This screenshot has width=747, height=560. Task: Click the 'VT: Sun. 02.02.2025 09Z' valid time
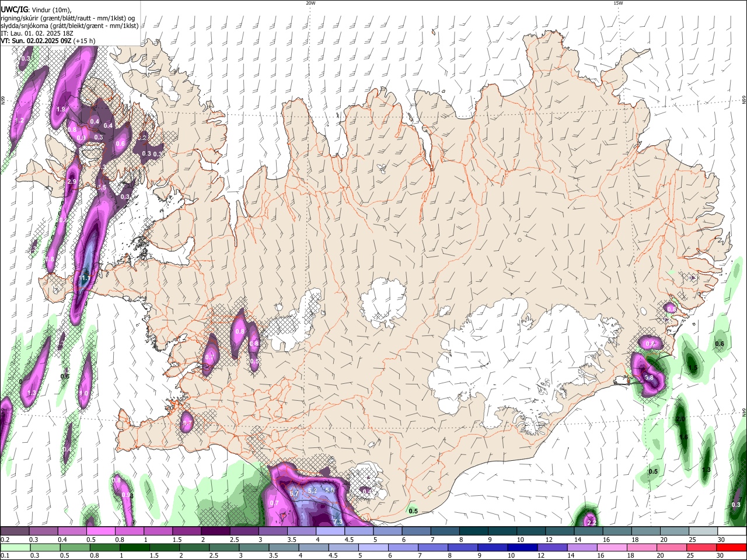36,41
